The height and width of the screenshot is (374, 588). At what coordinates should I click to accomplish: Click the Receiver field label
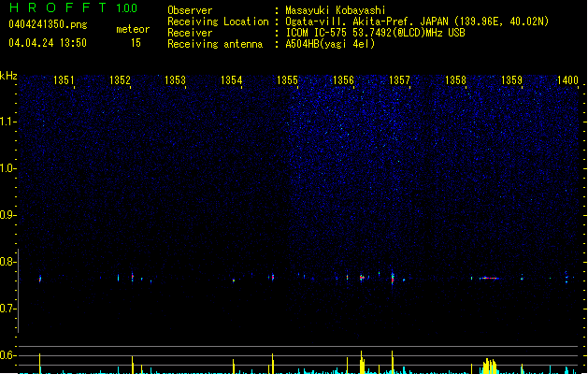190,33
